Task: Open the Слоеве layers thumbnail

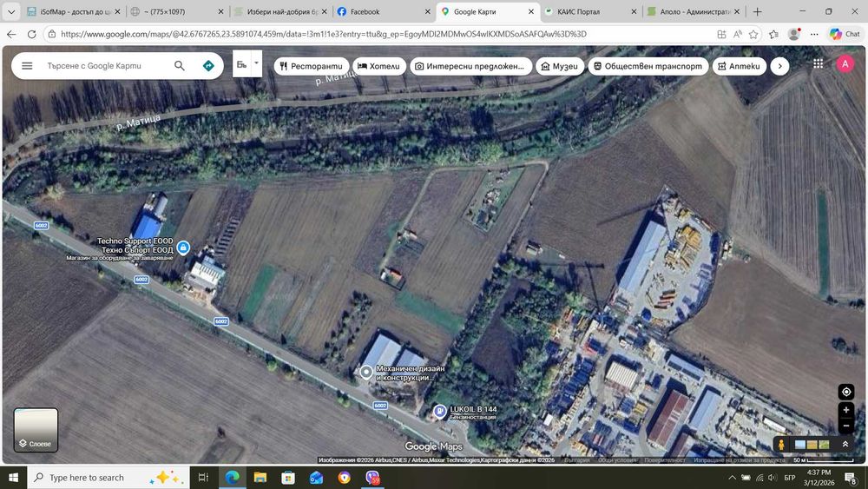Action: coord(36,430)
